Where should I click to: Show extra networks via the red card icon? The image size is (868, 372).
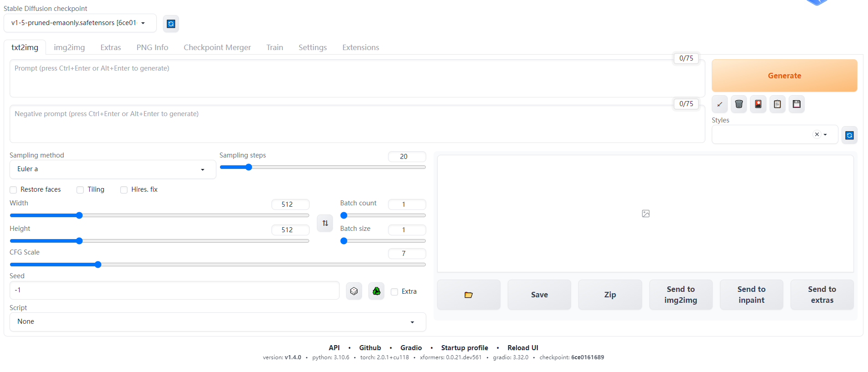click(x=758, y=104)
